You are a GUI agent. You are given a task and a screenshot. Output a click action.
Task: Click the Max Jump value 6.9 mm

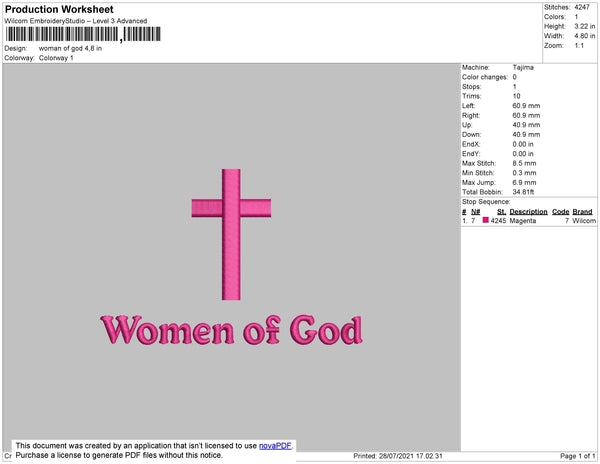tap(524, 182)
